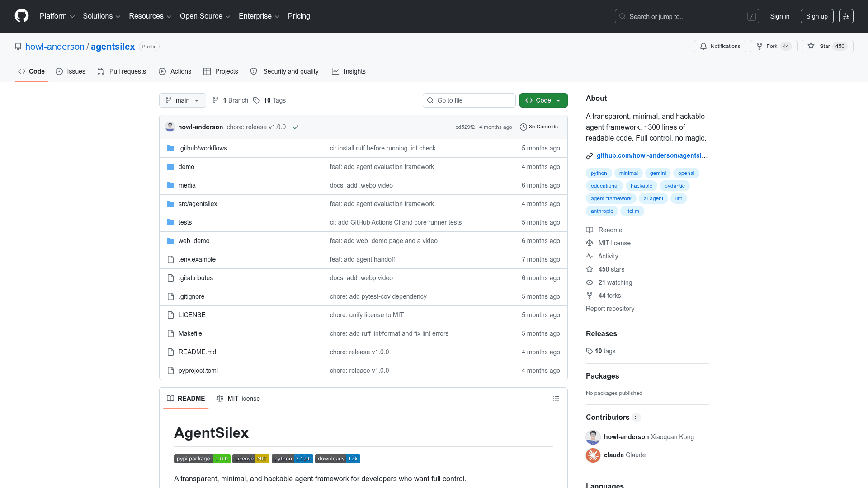The height and width of the screenshot is (488, 868).
Task: View the 35 Commits history
Action: pyautogui.click(x=539, y=127)
